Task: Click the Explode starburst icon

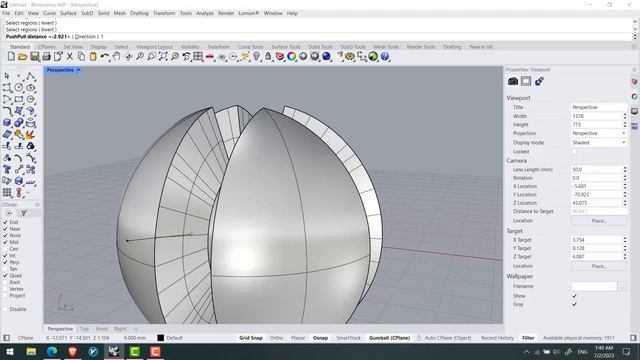Action: click(x=30, y=134)
